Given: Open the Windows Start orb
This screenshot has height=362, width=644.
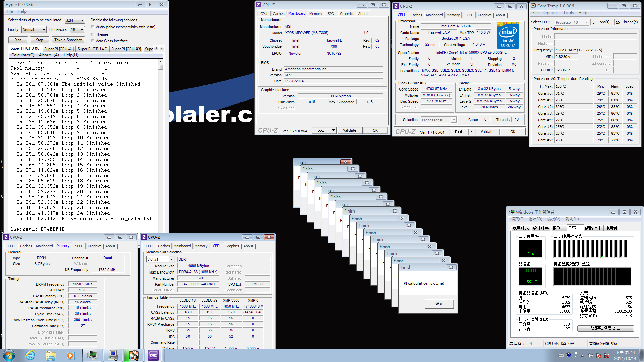Looking at the screenshot, I should pyautogui.click(x=9, y=355).
